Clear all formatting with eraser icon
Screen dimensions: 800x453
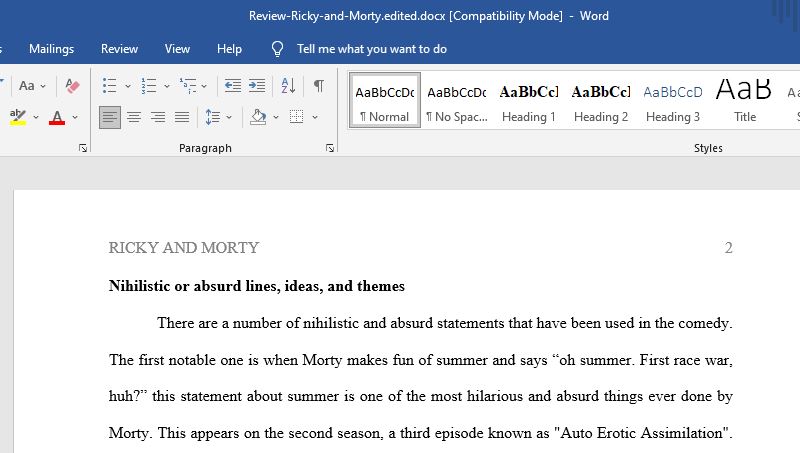[x=72, y=86]
